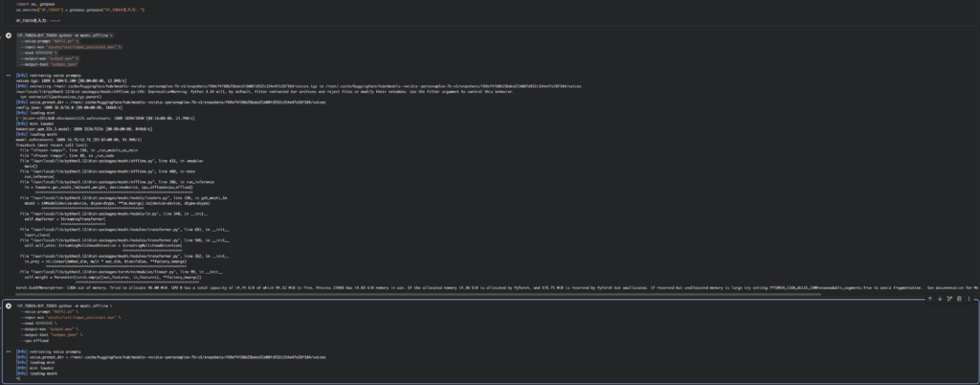Delete the selected cell with trash icon

(959, 299)
